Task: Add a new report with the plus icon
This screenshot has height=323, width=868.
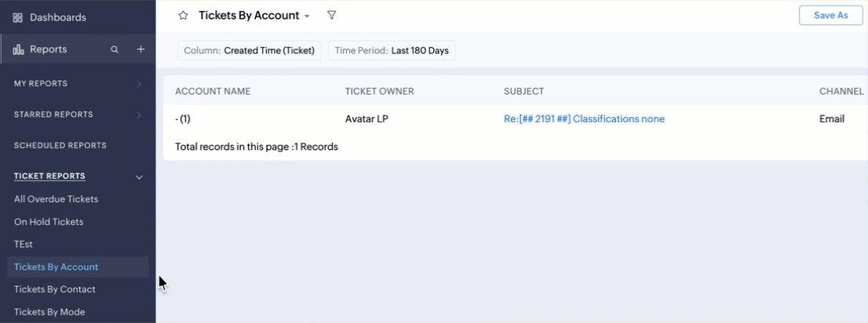Action: coord(140,49)
